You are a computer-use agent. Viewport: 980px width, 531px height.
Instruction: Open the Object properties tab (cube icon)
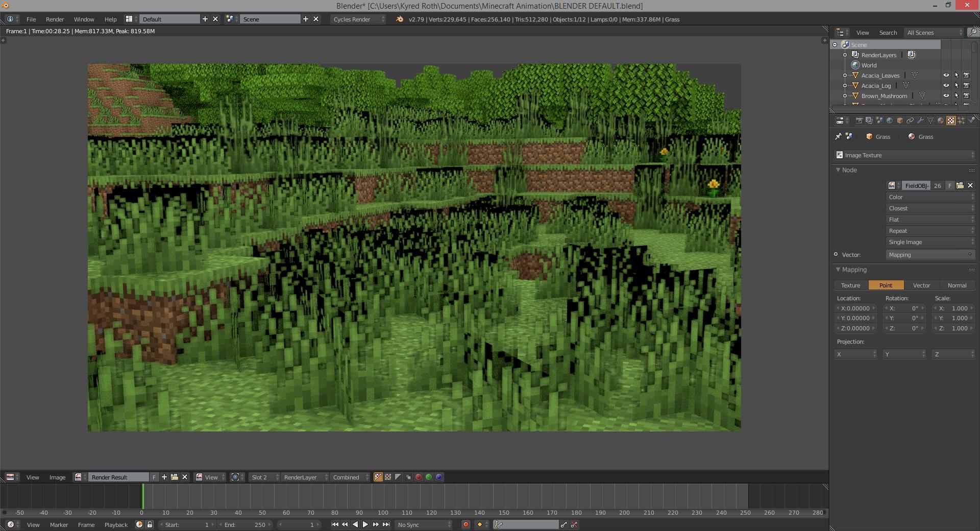[x=900, y=120]
